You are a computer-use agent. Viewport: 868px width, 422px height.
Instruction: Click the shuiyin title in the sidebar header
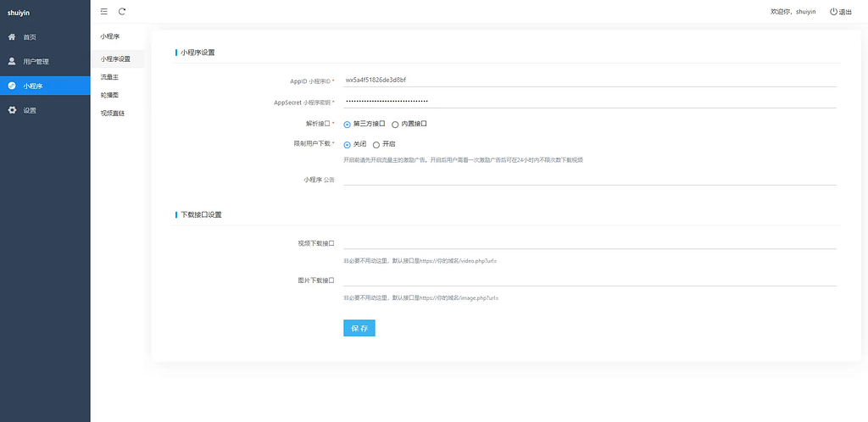19,13
